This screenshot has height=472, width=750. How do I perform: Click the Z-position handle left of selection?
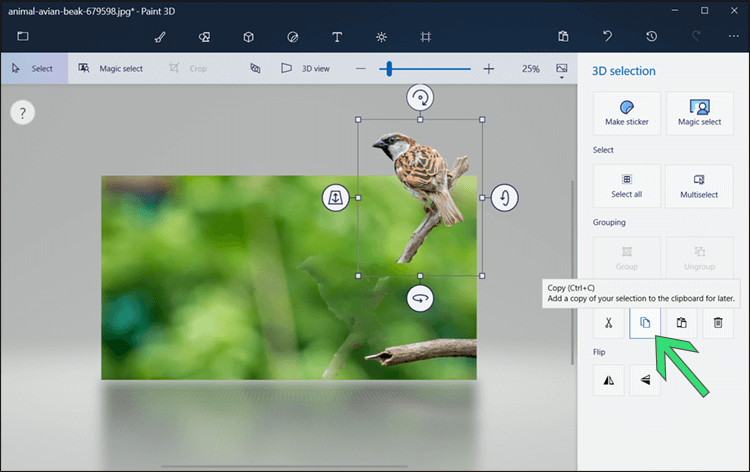(x=335, y=198)
